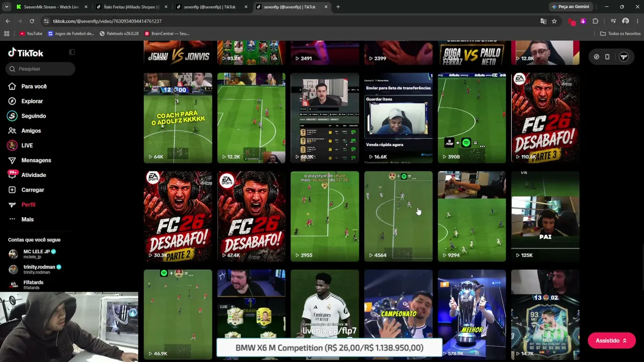Switch to SeevenMk Stream tab
The width and height of the screenshot is (644, 362).
51,7
